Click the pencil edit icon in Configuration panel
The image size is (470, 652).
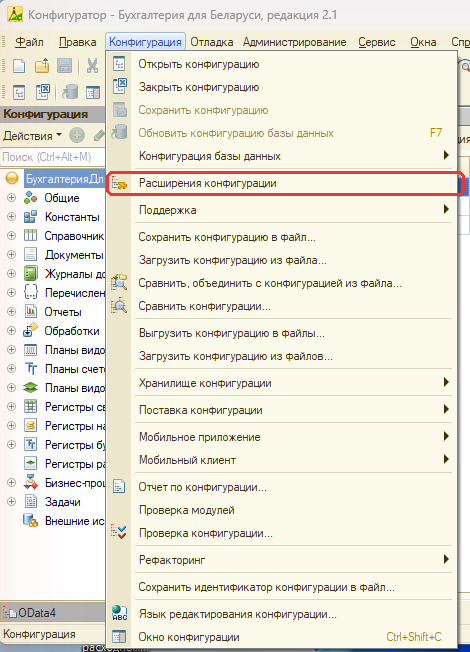pyautogui.click(x=99, y=135)
